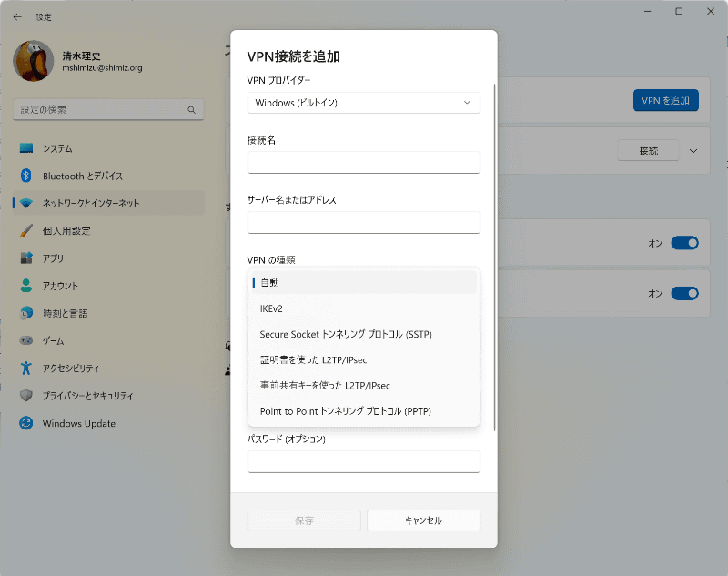
Task: Select IKEv2 from the VPN type list
Action: point(363,308)
